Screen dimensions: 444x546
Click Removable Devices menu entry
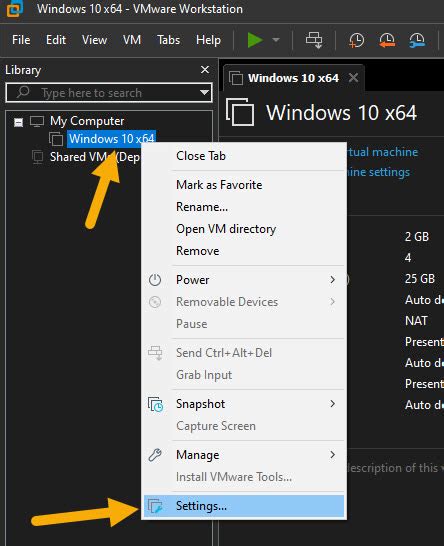pos(244,302)
